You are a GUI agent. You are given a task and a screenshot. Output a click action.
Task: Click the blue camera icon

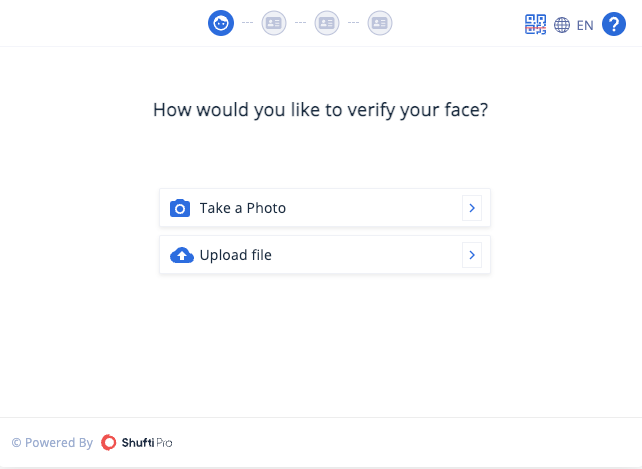coord(180,208)
